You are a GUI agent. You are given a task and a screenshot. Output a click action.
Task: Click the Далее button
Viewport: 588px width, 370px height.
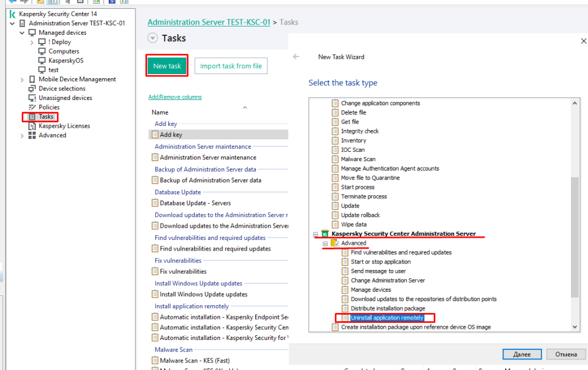point(522,354)
